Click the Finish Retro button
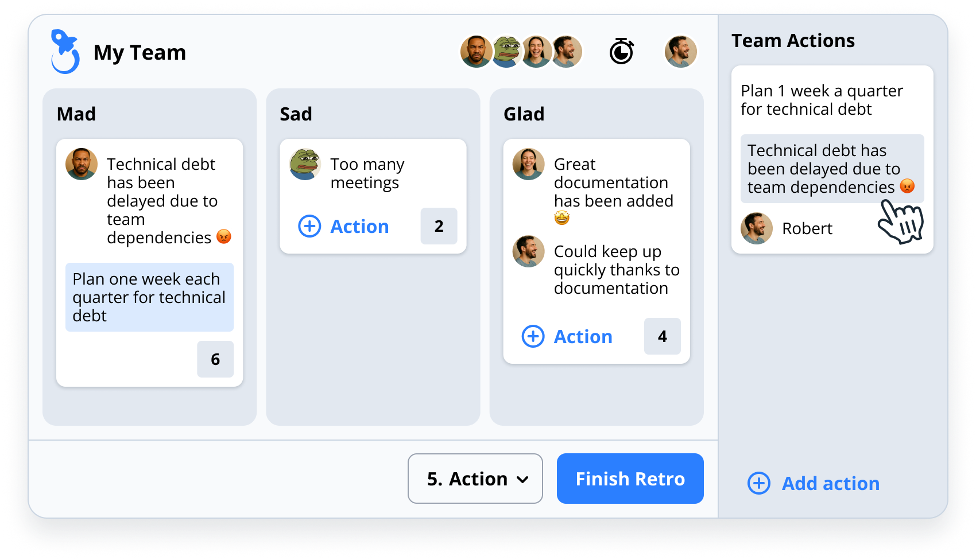Viewport: 976px width, 560px height. tap(630, 479)
